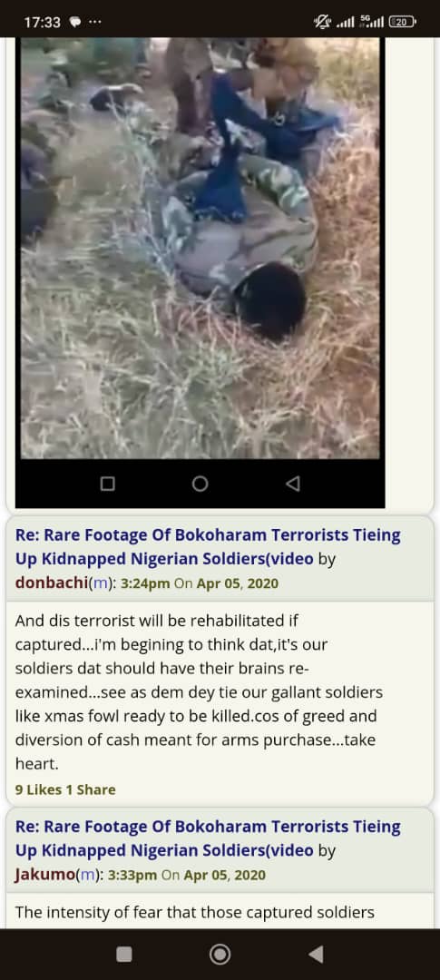
Task: Open the donbachi user profile
Action: pos(50,583)
